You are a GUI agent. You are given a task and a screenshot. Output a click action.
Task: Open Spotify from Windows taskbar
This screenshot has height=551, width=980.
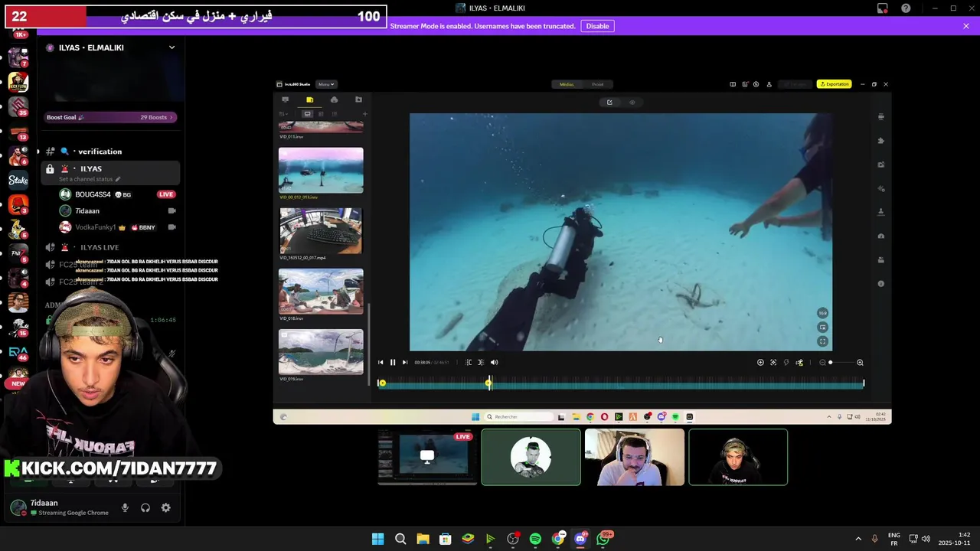click(x=535, y=539)
